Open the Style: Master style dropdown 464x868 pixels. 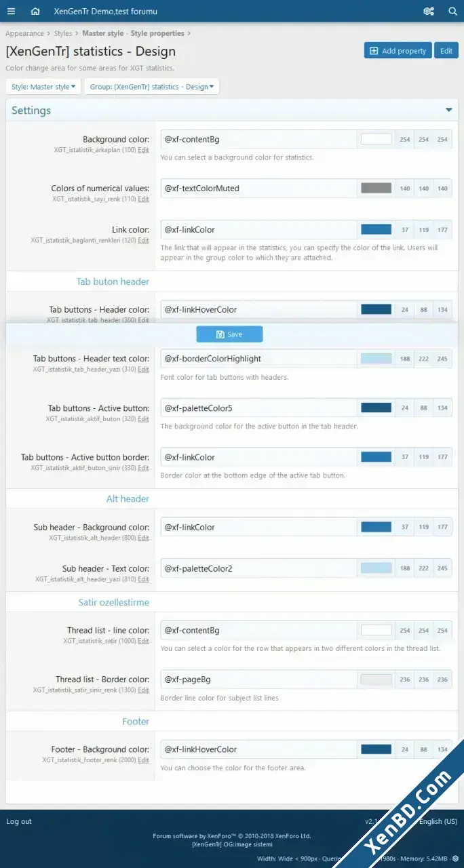(43, 87)
